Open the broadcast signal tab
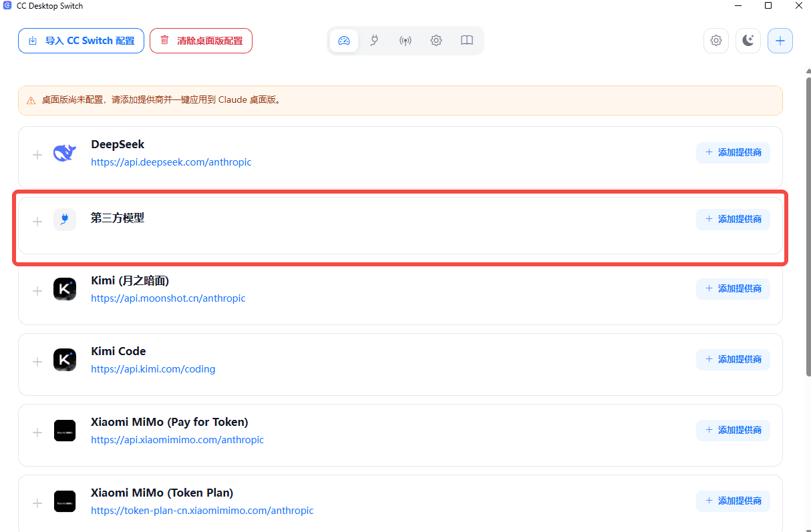Image resolution: width=811 pixels, height=532 pixels. coord(405,41)
